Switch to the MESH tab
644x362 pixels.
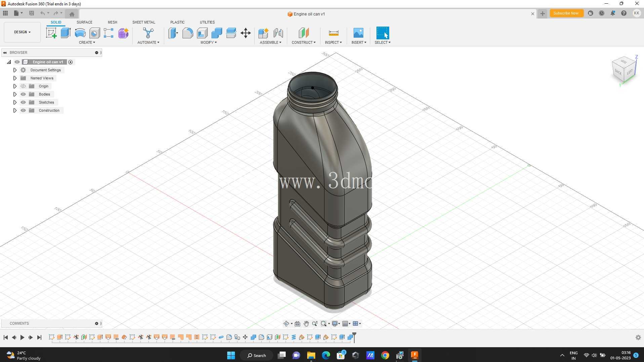112,22
